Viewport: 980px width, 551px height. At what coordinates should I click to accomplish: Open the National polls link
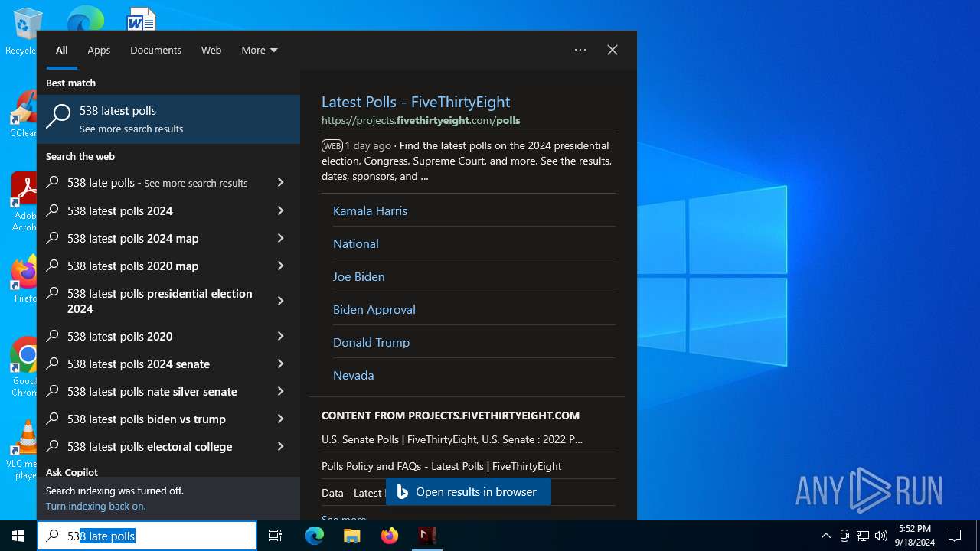point(355,243)
